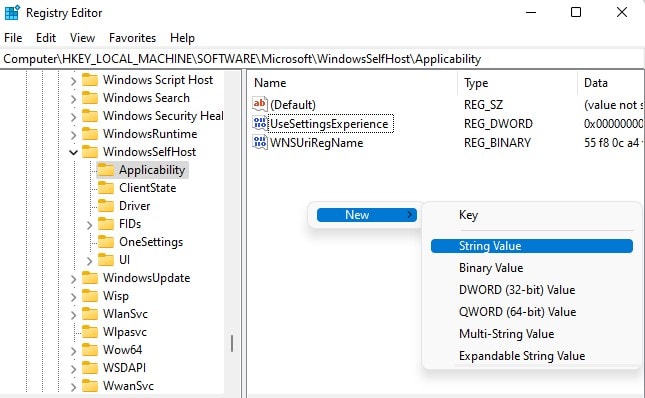Click the Wlpasvc folder icon
This screenshot has height=398, width=645.
90,332
